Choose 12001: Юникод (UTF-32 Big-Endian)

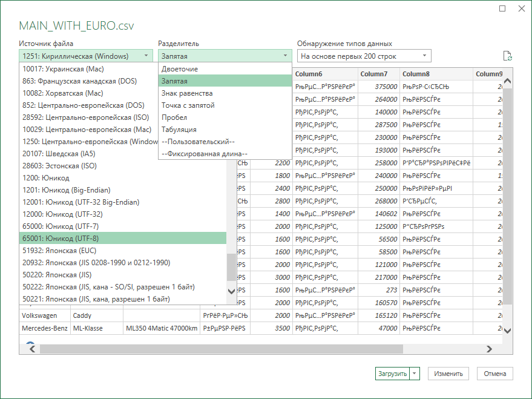click(x=123, y=202)
